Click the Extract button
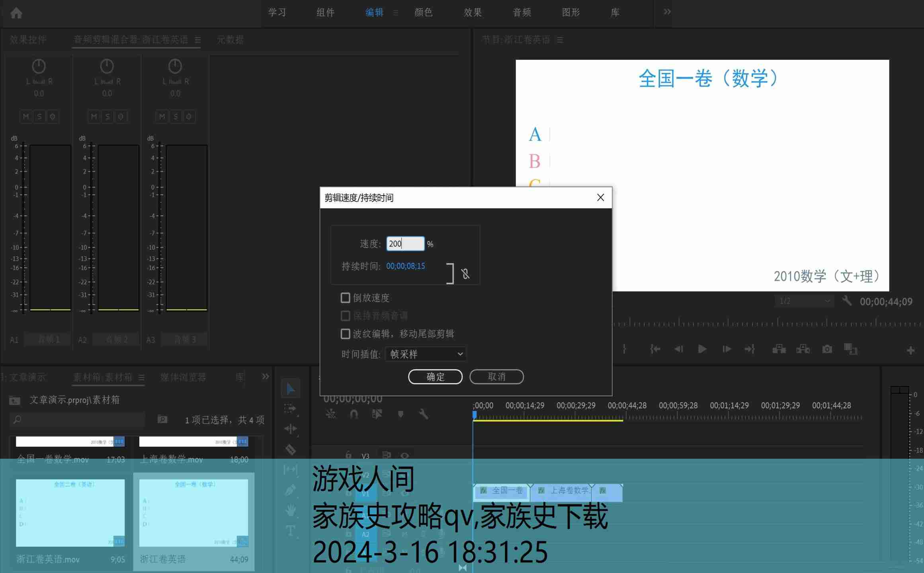 coord(803,349)
